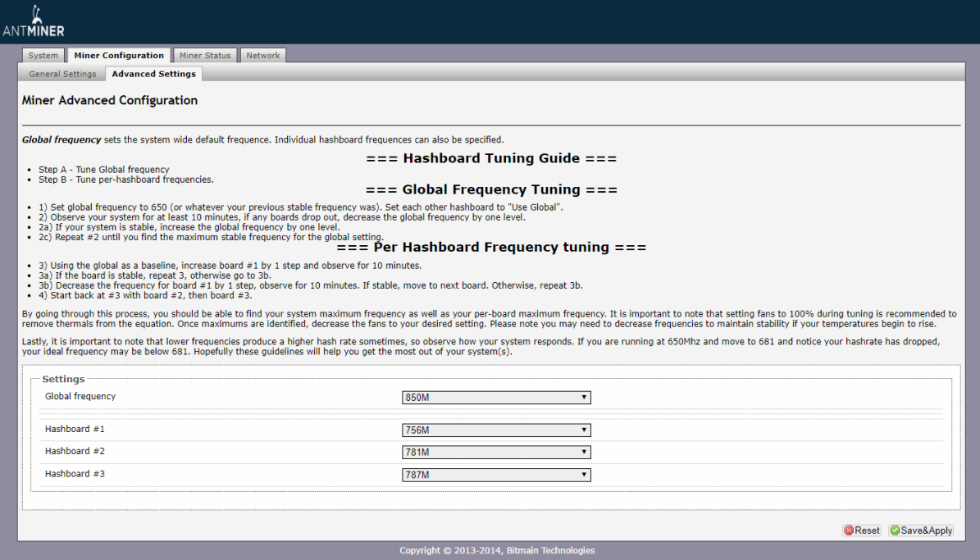Click the 'Step B - Tune per-hashboard frequencies' line
Viewport: 980px width, 560px height.
click(126, 180)
